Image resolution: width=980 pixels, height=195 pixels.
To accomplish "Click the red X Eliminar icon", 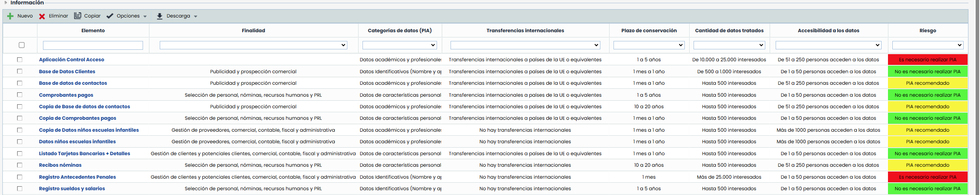I will click(x=42, y=16).
